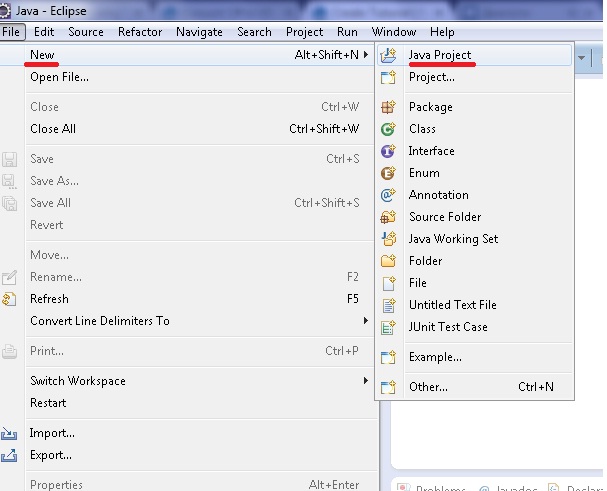Select Example... in New submenu
607x491 pixels.
coord(475,357)
